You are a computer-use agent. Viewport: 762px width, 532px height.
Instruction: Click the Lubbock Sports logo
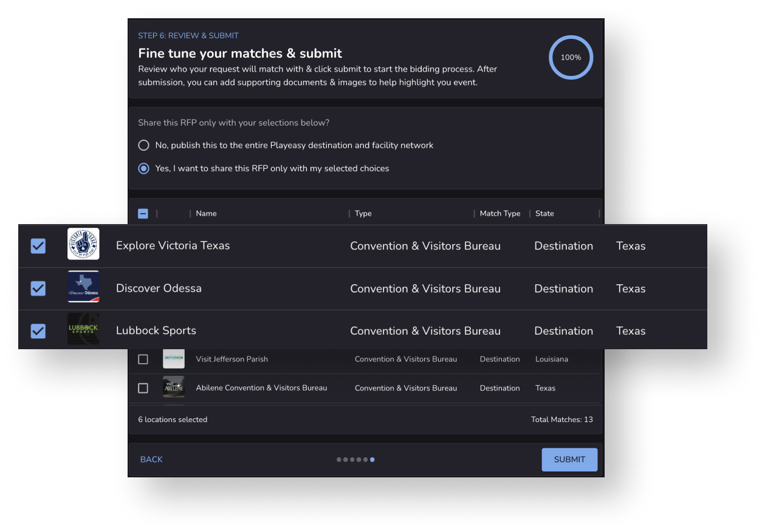83,329
